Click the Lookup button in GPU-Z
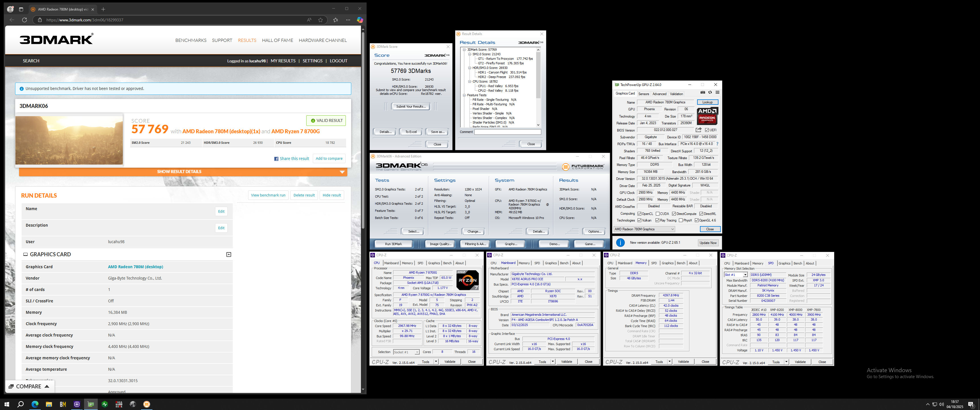 click(707, 102)
